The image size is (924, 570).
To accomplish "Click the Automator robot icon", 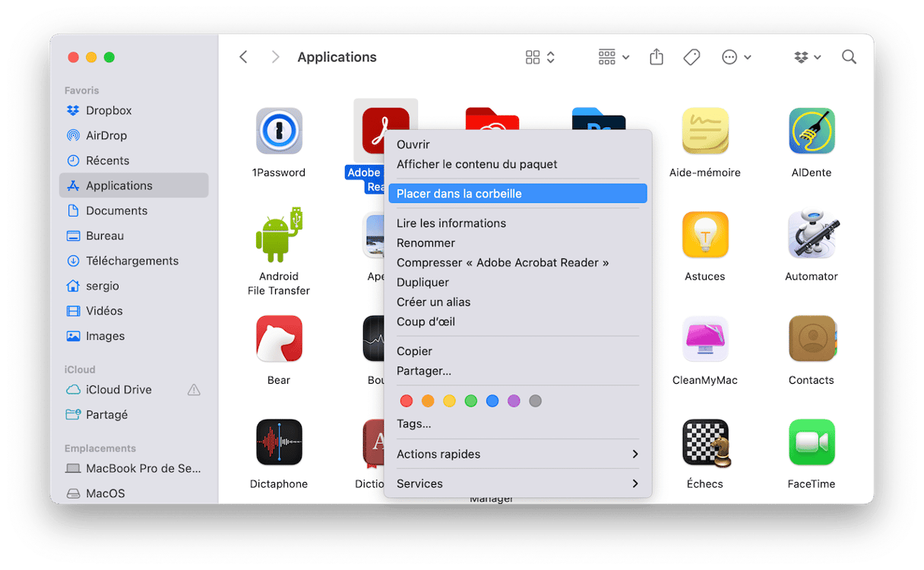I will pos(811,235).
